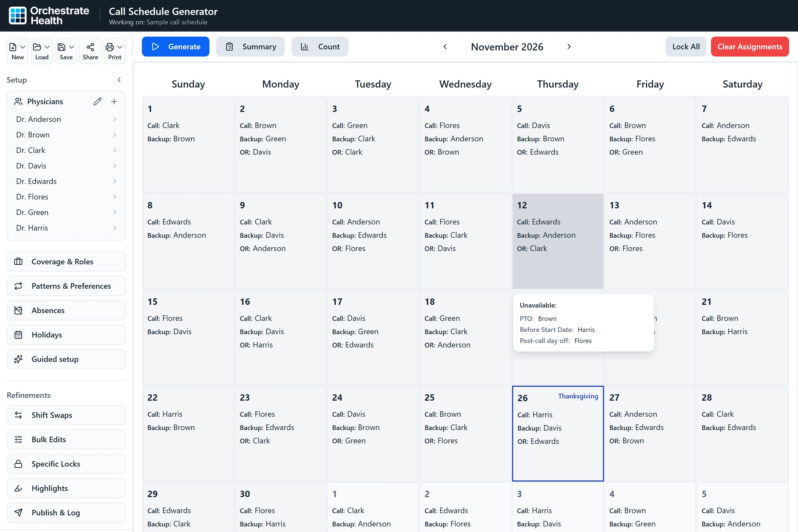Open the Count view
The height and width of the screenshot is (532, 798).
point(320,47)
